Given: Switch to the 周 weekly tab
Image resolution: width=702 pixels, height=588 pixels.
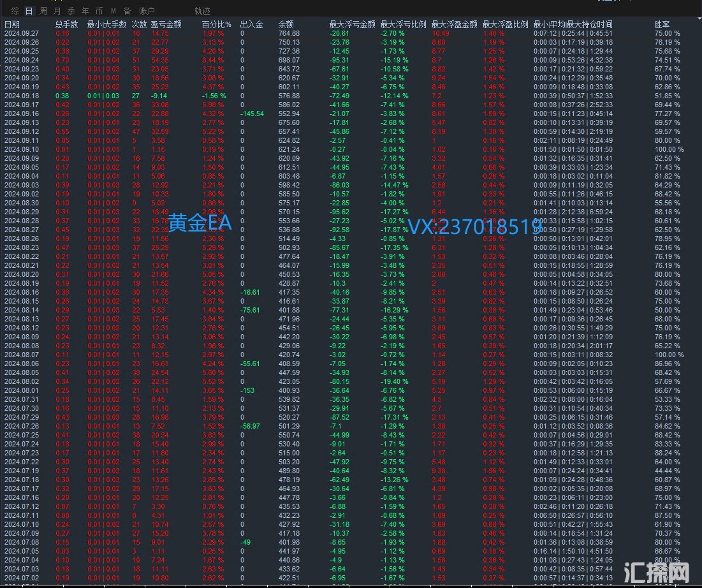Looking at the screenshot, I should click(x=43, y=11).
